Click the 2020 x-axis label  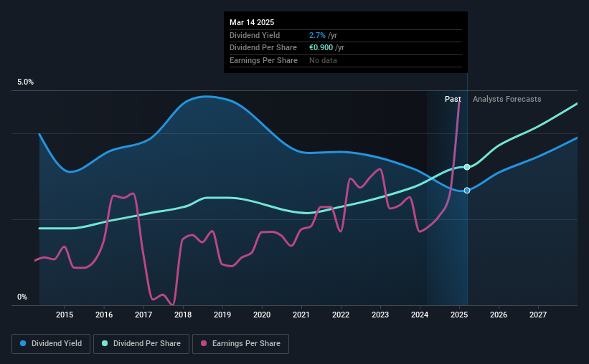pyautogui.click(x=262, y=315)
